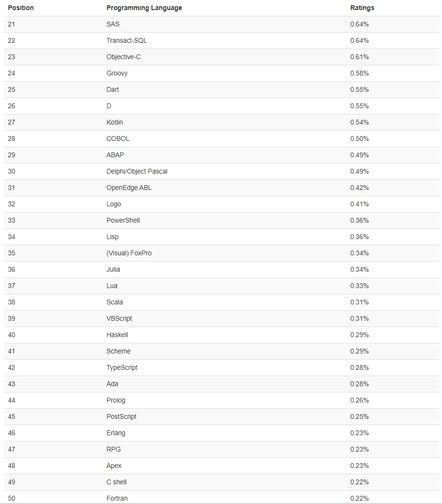
Task: Click the Position column header
Action: (x=21, y=8)
